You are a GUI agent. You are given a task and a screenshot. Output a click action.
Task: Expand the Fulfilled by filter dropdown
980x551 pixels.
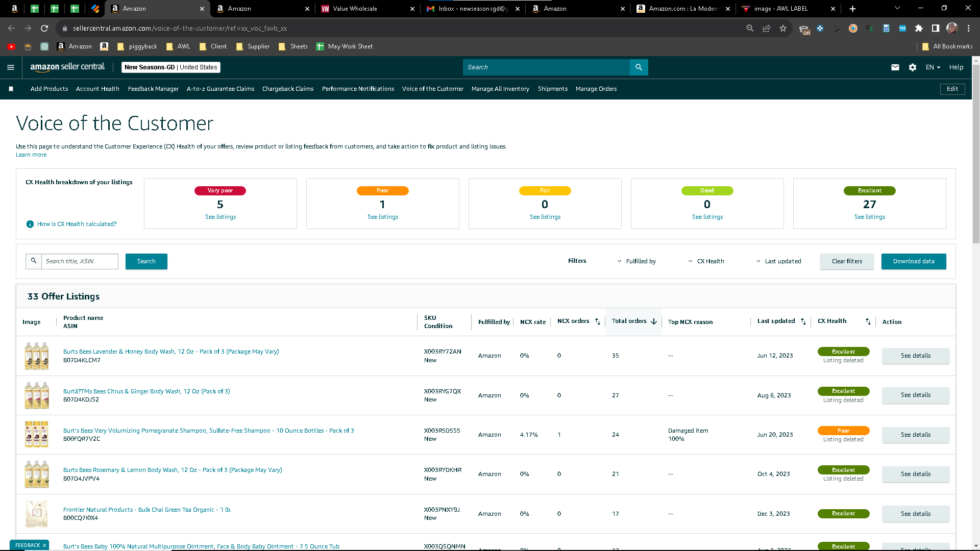pyautogui.click(x=637, y=261)
